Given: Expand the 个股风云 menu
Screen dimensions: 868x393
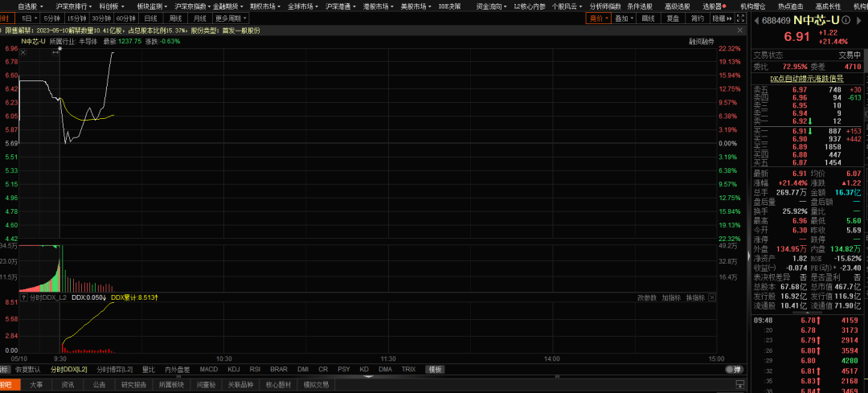Looking at the screenshot, I should (567, 6).
